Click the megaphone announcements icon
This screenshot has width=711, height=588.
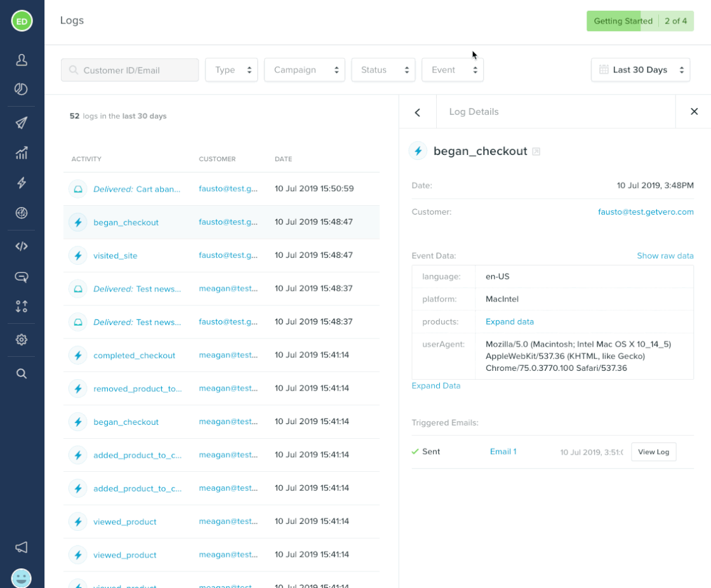22,547
